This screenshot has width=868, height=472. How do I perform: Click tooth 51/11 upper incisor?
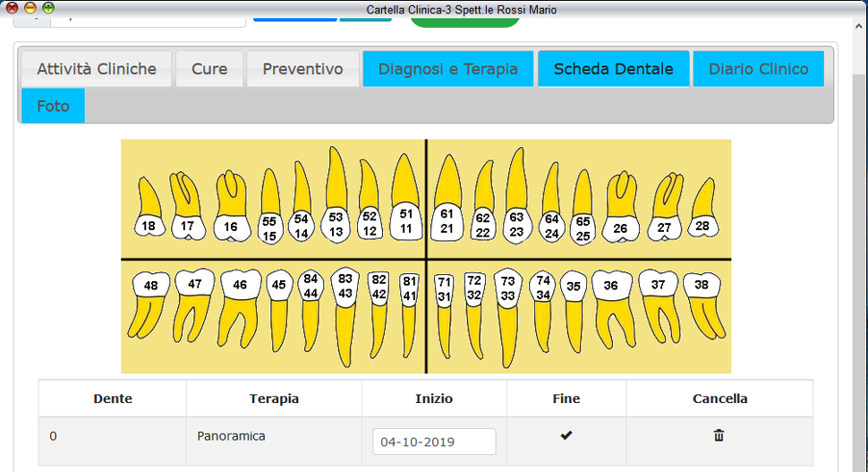(406, 221)
